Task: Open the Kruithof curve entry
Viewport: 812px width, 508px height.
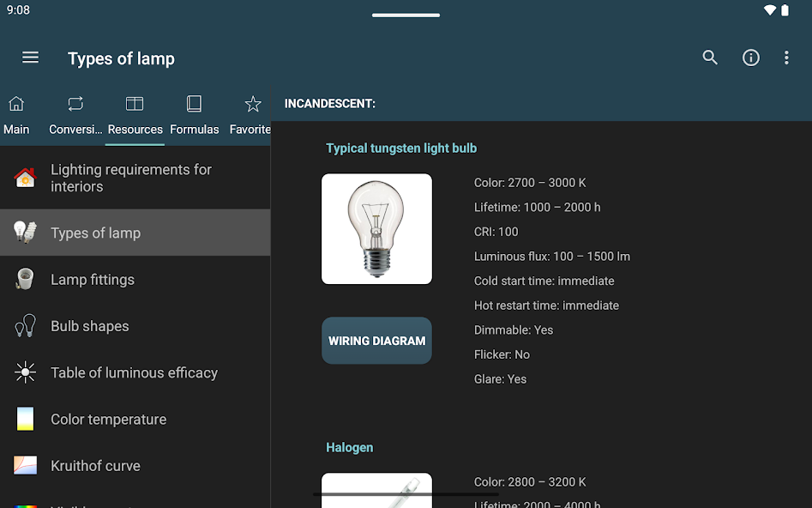Action: click(x=135, y=465)
